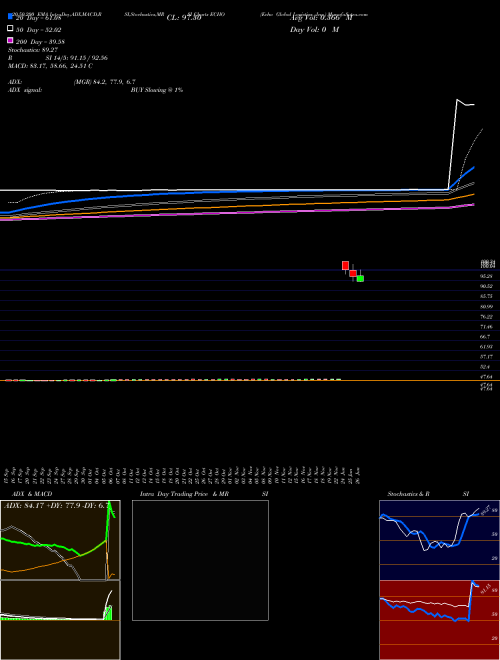
Task: Click the 'MACD: 83.17, 58.66, 24.51 C' readout
Action: click(51, 66)
